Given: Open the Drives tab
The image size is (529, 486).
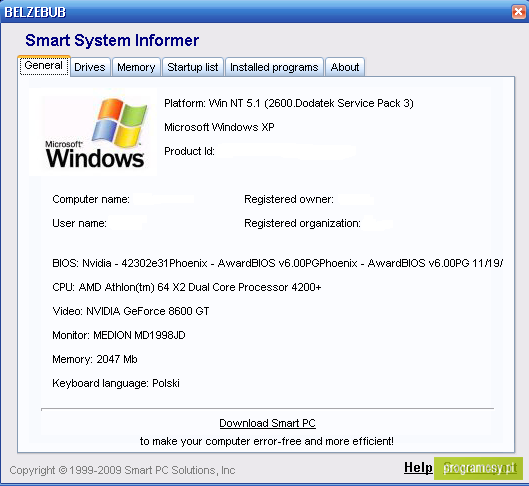Looking at the screenshot, I should (90, 67).
